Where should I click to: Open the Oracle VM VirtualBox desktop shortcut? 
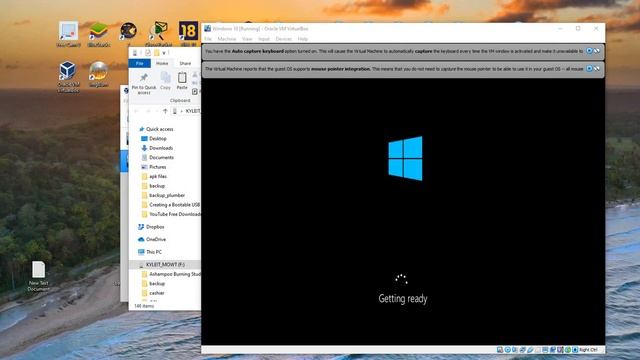click(68, 76)
